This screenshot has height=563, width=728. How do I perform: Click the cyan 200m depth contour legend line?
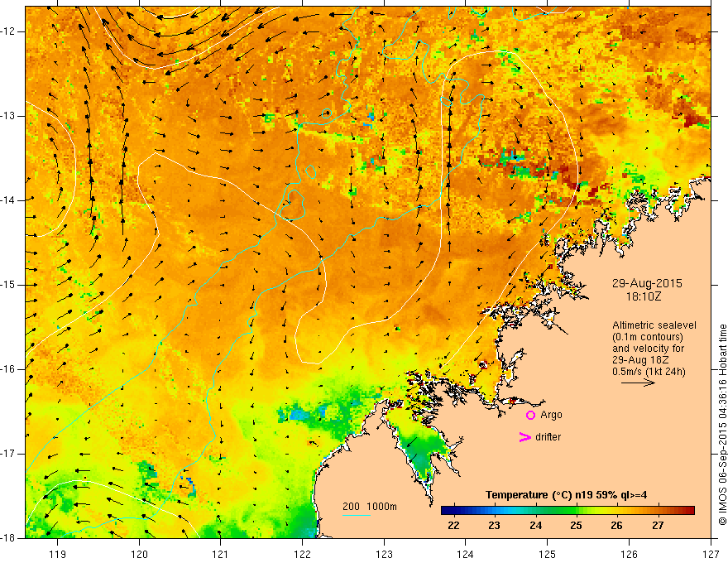click(x=357, y=515)
